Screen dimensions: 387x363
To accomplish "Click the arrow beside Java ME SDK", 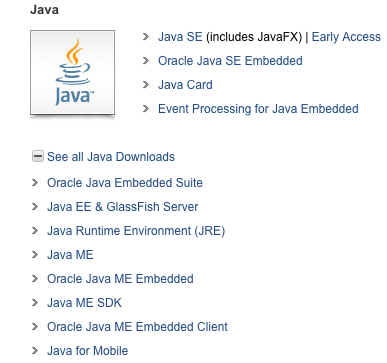I will tap(35, 303).
